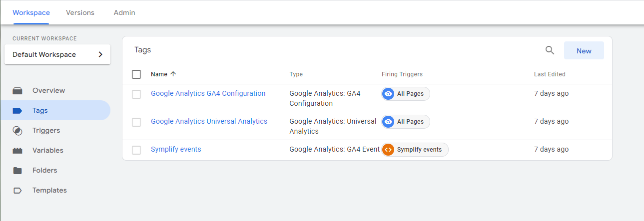Select the Symplify events row checkbox
The width and height of the screenshot is (644, 221).
pyautogui.click(x=136, y=150)
